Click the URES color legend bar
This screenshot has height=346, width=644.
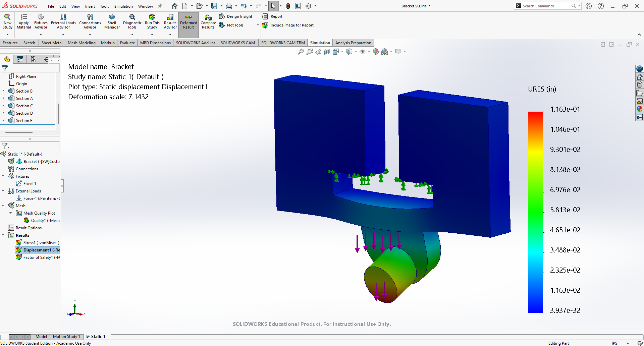(x=535, y=212)
